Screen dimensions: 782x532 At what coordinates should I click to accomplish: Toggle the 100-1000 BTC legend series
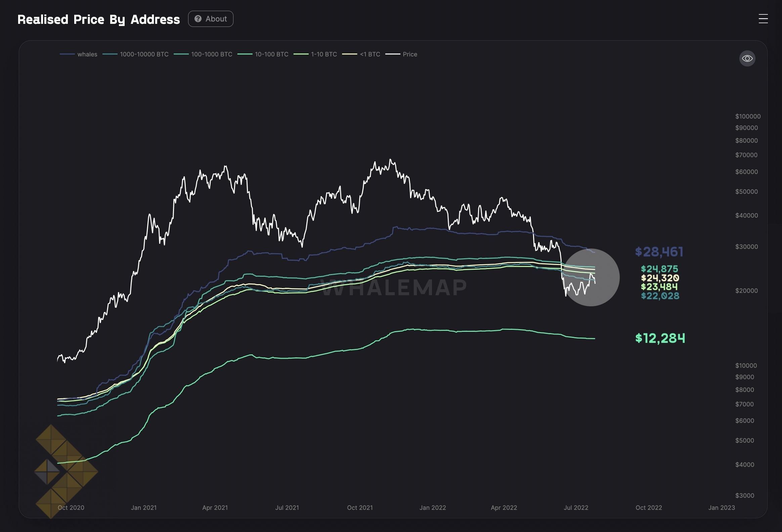[211, 54]
